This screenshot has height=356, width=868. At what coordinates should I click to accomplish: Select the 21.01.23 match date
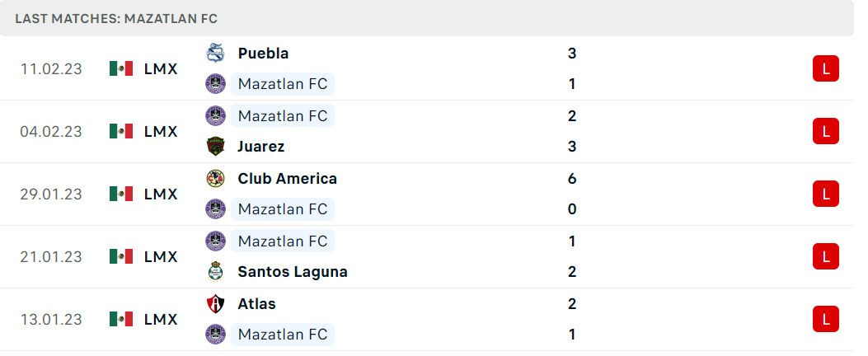coord(51,257)
